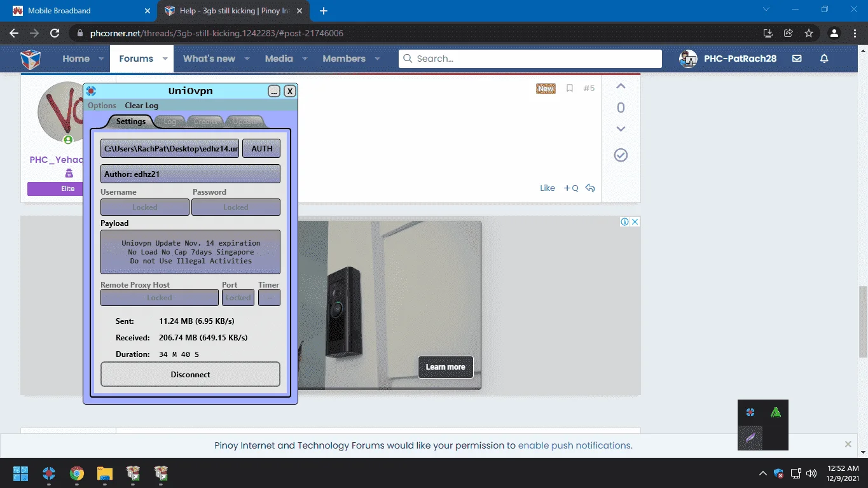Click the locked Password field
This screenshot has width=868, height=488.
click(236, 207)
